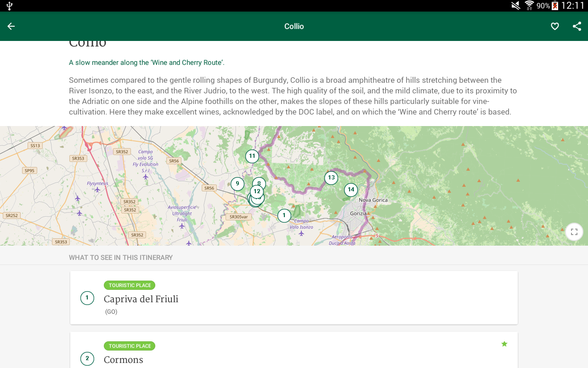Click the SR252 road label on map
Viewport: 588px width, 368px height.
[x=11, y=215]
